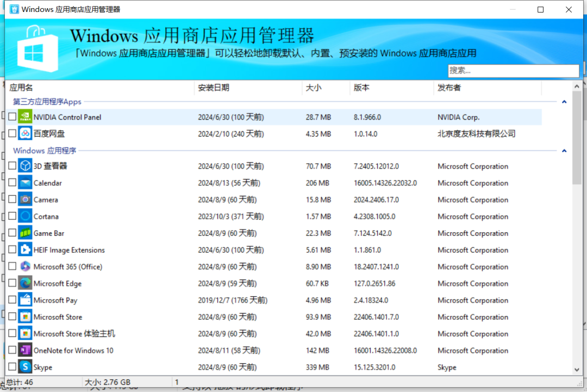Click the NVIDIA Corp. publisher cell
The width and height of the screenshot is (587, 392).
pos(459,117)
